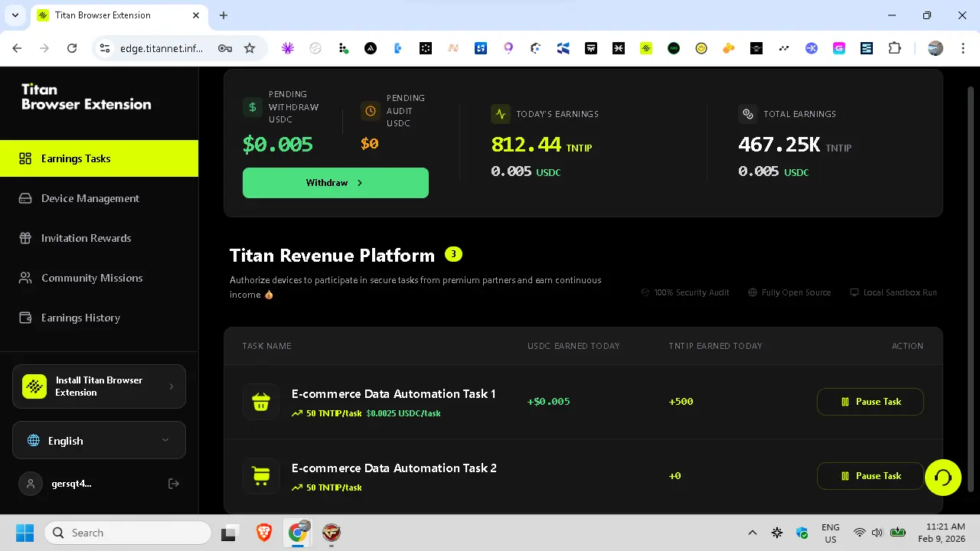Open the Chrome three-dot menu
The height and width of the screenshot is (551, 980).
[x=962, y=48]
